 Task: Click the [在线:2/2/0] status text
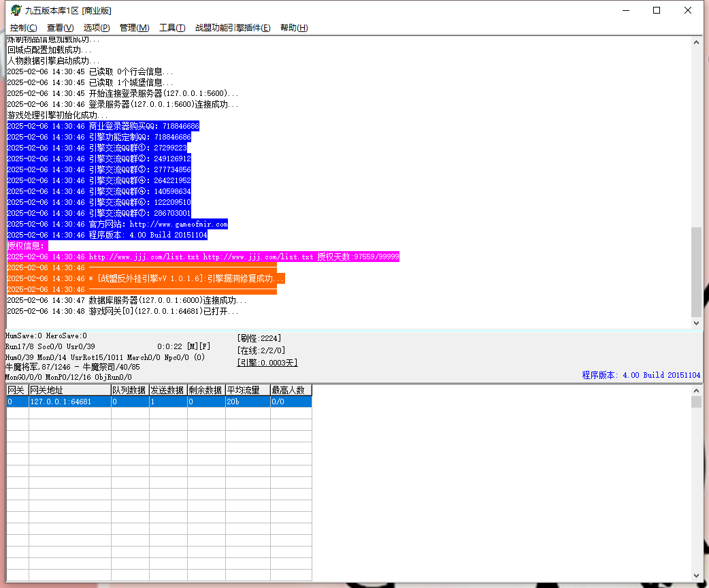click(x=261, y=350)
